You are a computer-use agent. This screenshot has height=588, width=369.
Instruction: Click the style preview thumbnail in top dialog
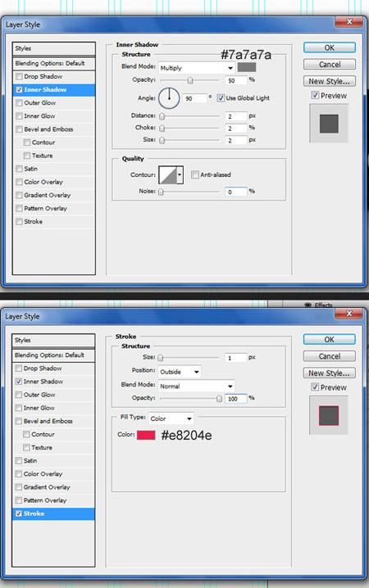coord(329,124)
